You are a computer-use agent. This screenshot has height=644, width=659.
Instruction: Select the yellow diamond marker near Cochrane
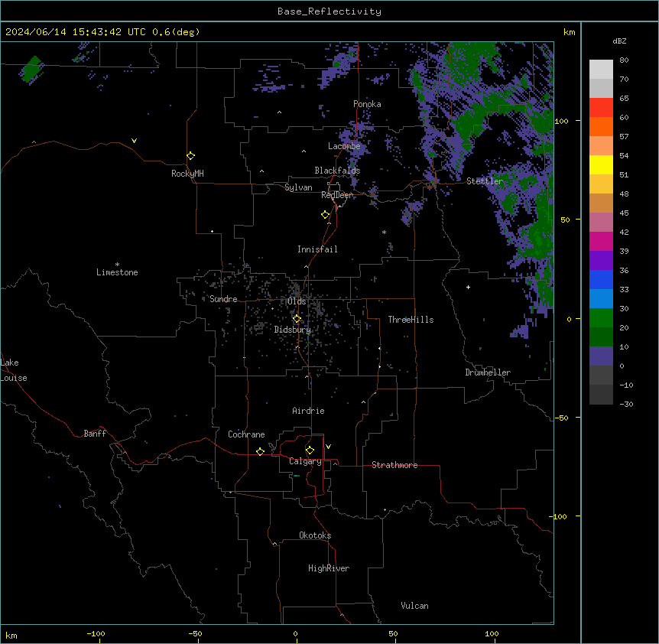tap(260, 451)
